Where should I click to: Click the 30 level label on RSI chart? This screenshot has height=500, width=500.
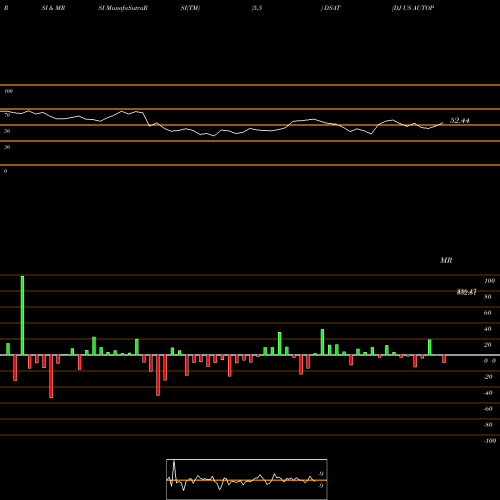7,147
